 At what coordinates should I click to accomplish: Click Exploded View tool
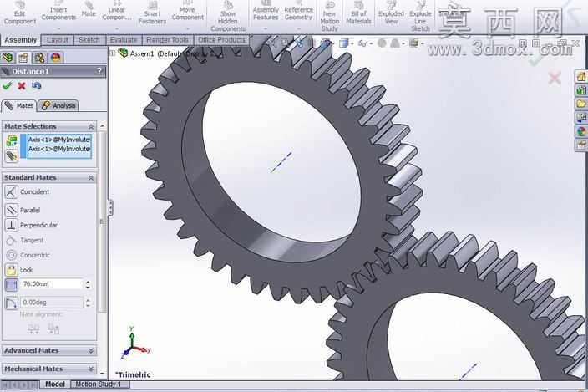[391, 13]
